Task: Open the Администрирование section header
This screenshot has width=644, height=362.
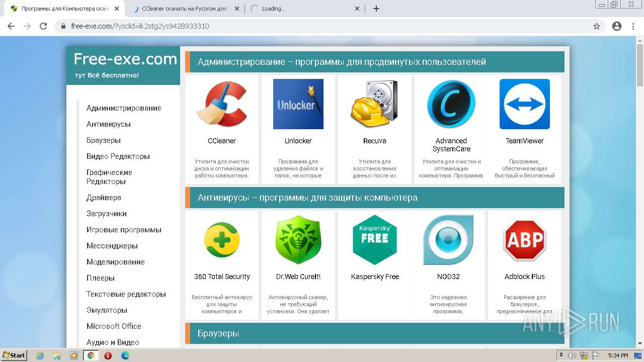Action: (x=375, y=62)
